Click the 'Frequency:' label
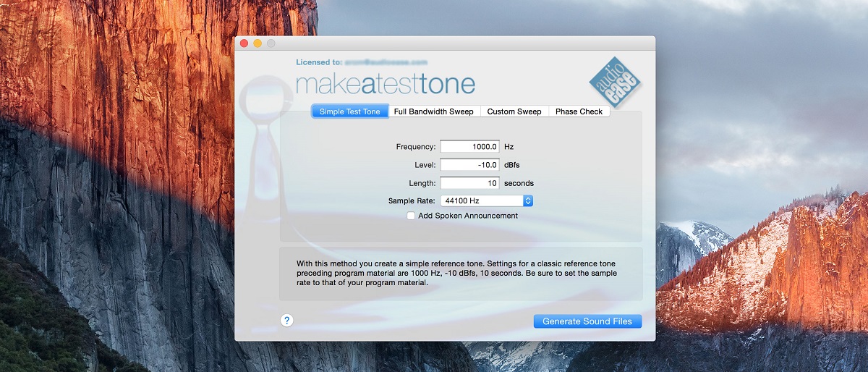868x372 pixels. tap(416, 147)
